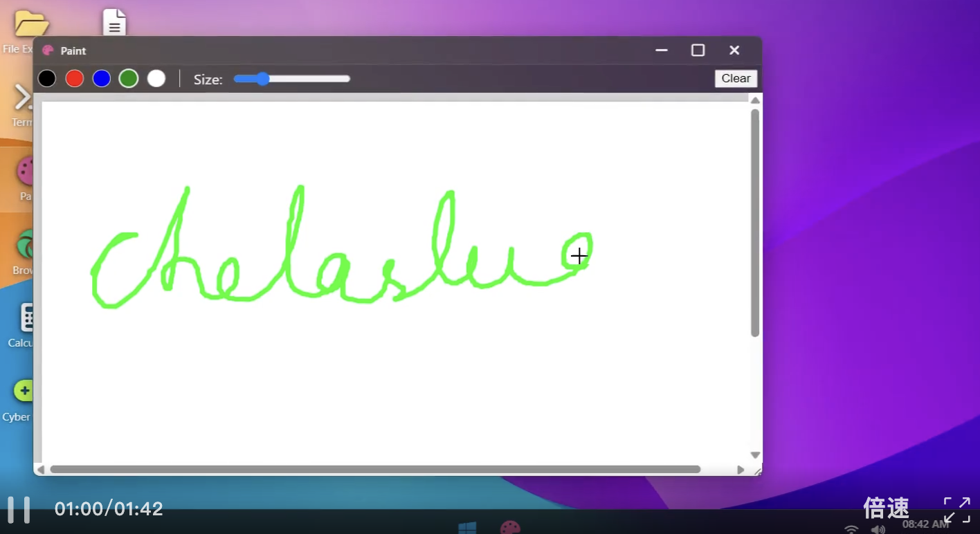Click the volume speaker tray icon
980x534 pixels.
pos(878,530)
